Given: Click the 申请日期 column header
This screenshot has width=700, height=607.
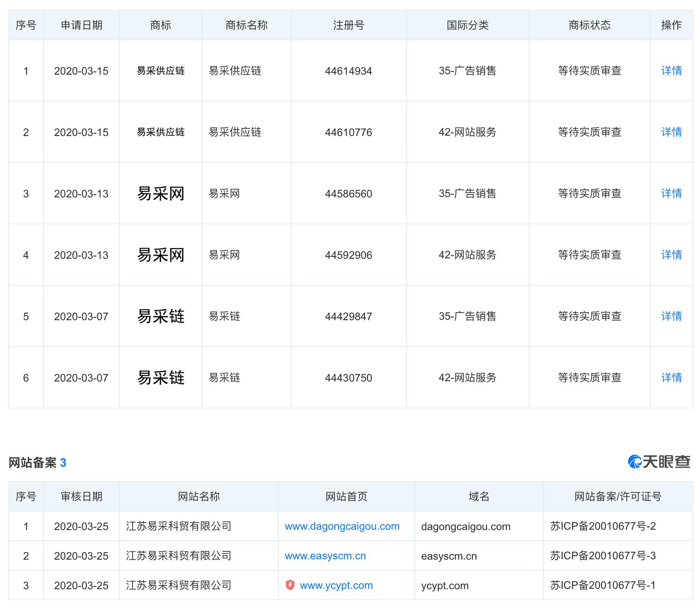Looking at the screenshot, I should [81, 25].
